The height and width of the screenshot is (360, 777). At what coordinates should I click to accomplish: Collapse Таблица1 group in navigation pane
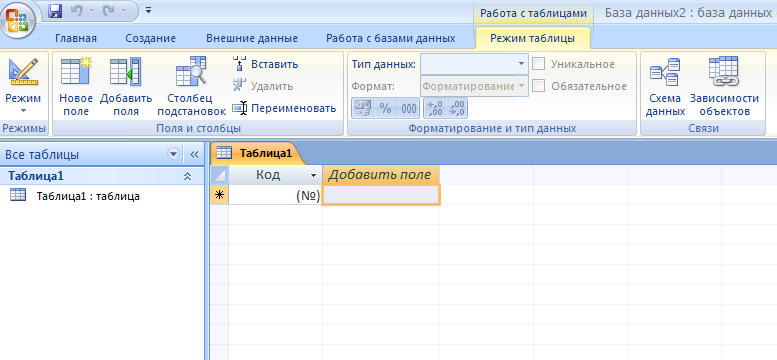[x=187, y=176]
